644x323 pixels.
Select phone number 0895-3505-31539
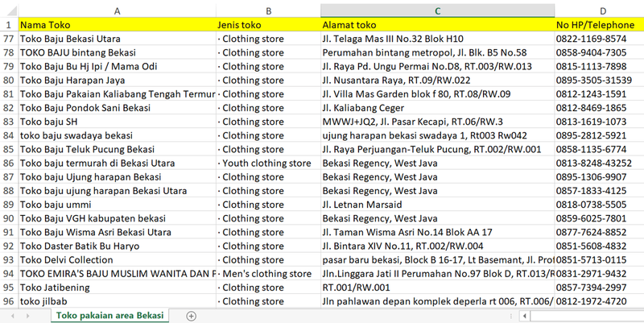click(x=599, y=81)
